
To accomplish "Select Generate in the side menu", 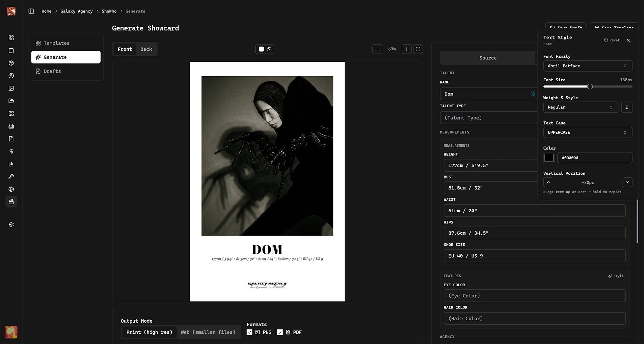I will [66, 57].
